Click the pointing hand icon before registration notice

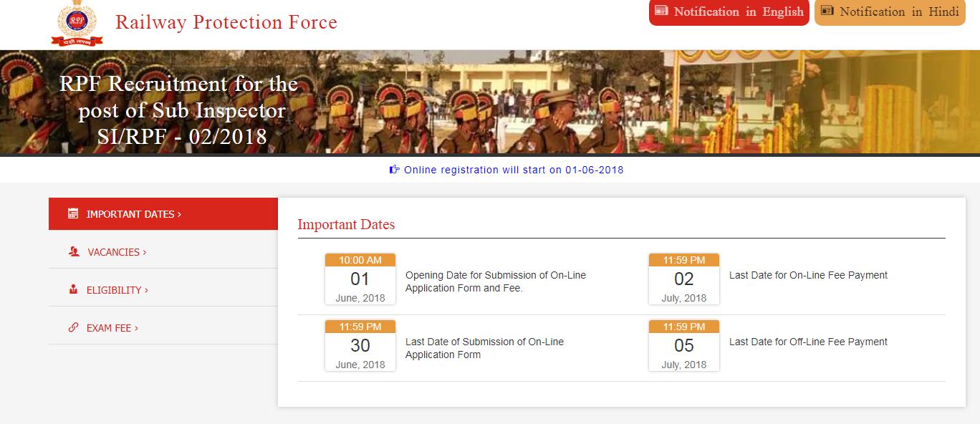[393, 169]
